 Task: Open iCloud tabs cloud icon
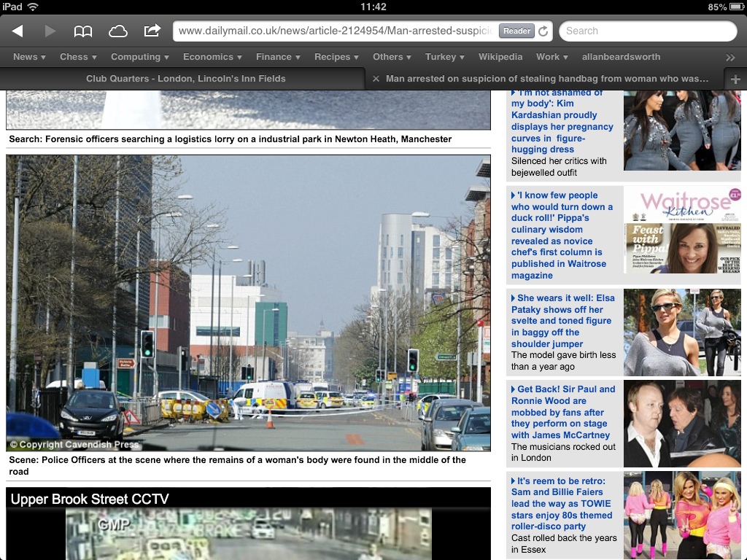click(117, 31)
